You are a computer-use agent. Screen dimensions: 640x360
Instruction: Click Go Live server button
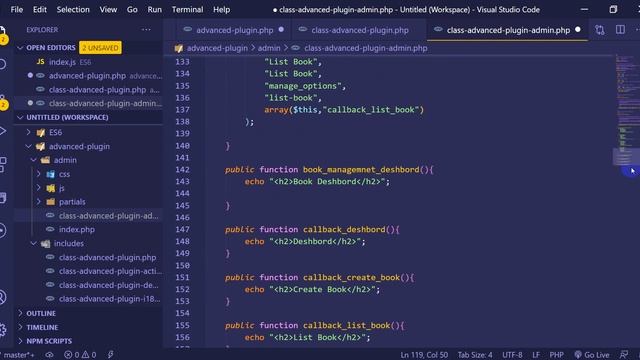[592, 355]
